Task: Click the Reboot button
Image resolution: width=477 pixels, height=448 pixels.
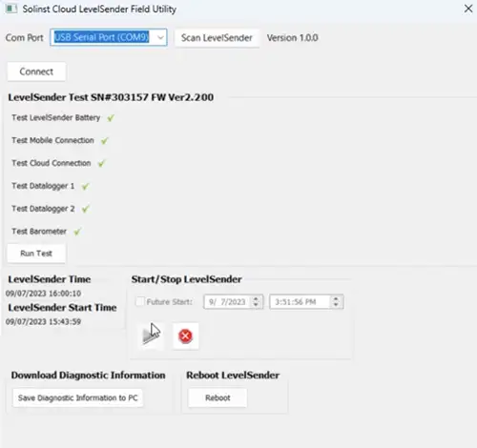Action: tap(218, 397)
